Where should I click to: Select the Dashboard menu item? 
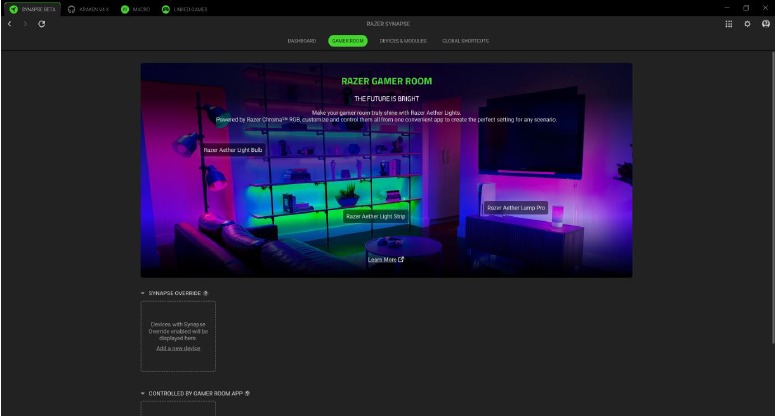(x=302, y=41)
